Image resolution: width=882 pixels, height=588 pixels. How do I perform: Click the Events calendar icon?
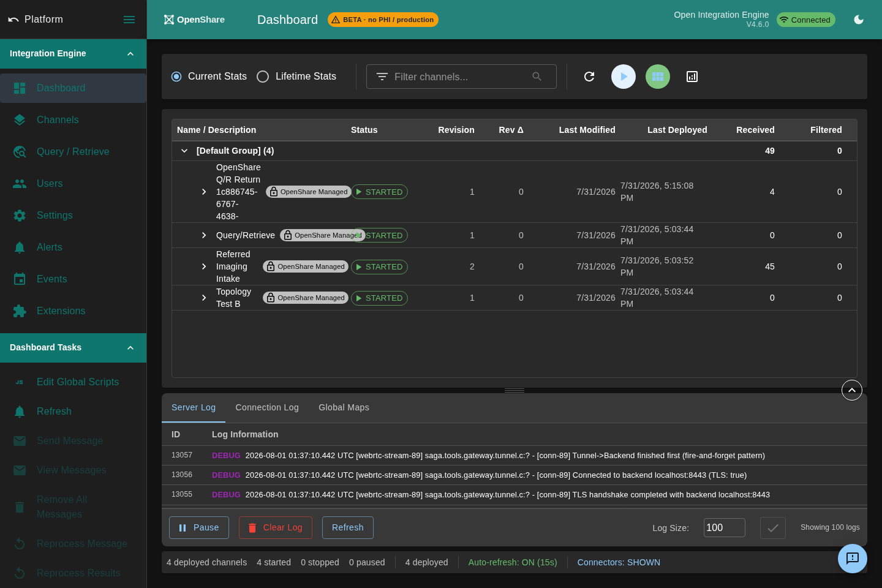[x=20, y=279]
